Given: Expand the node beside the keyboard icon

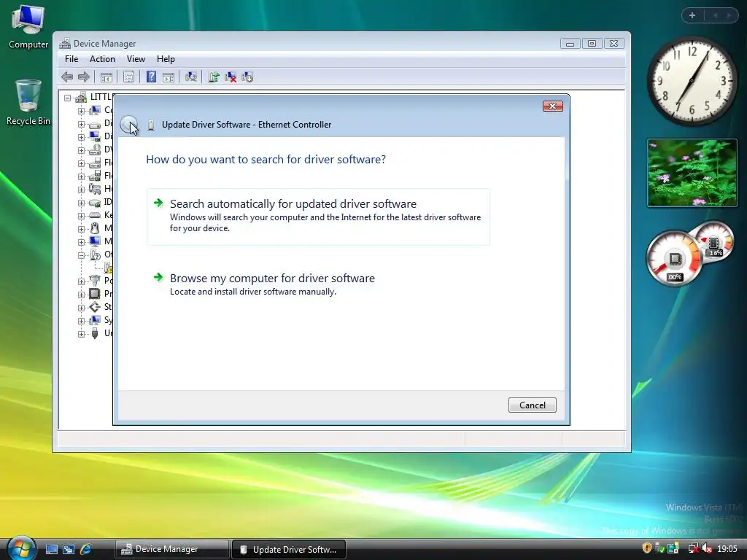Looking at the screenshot, I should click(x=81, y=216).
